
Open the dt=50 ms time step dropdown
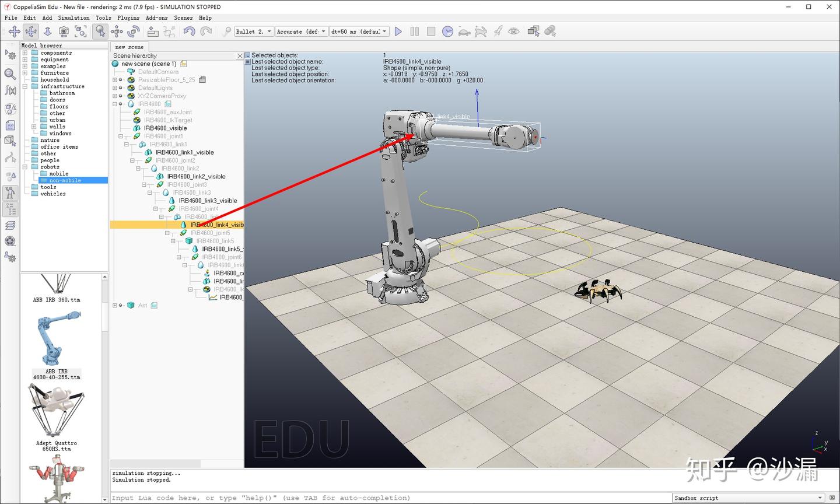[x=359, y=32]
